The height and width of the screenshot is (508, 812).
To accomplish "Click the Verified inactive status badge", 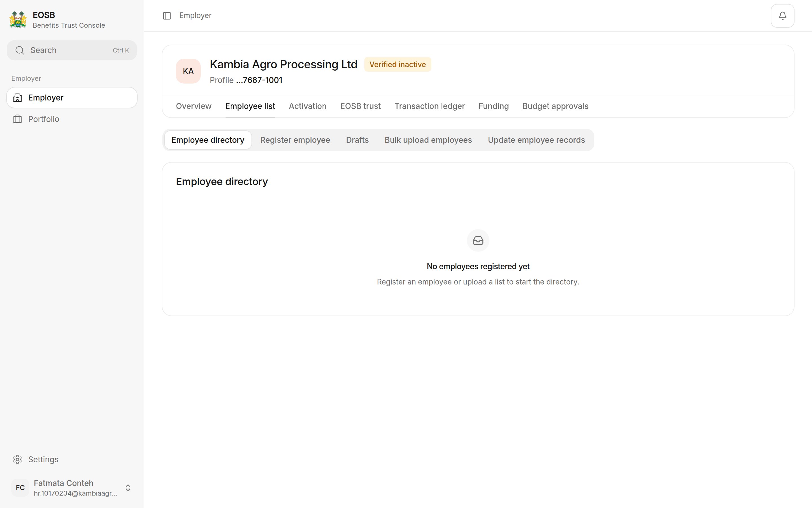I will 398,65.
